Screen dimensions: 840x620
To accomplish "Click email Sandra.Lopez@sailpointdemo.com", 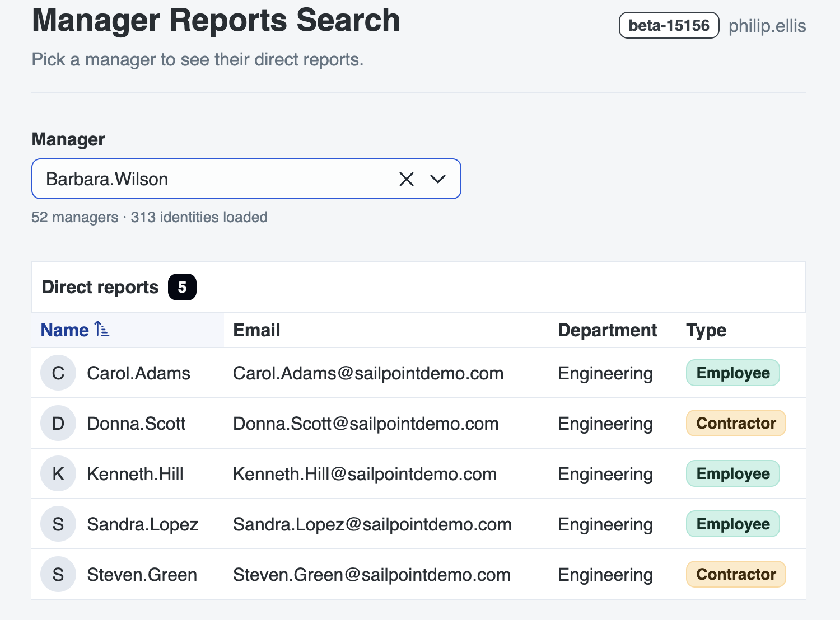I will tap(372, 524).
